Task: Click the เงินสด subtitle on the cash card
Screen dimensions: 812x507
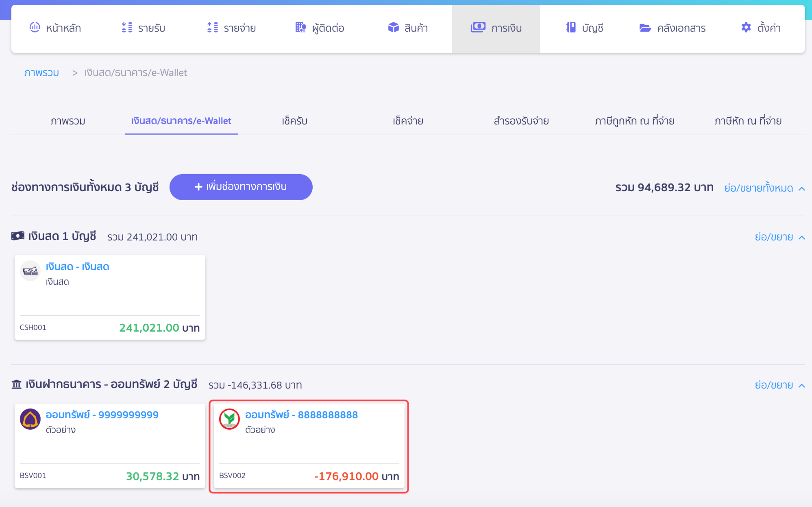Action: coord(57,282)
